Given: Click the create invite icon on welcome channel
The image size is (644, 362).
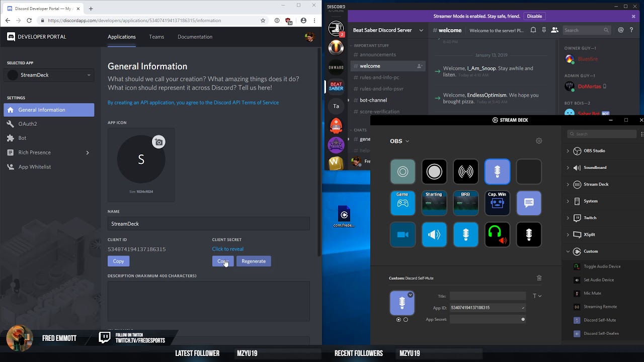Looking at the screenshot, I should click(x=420, y=66).
